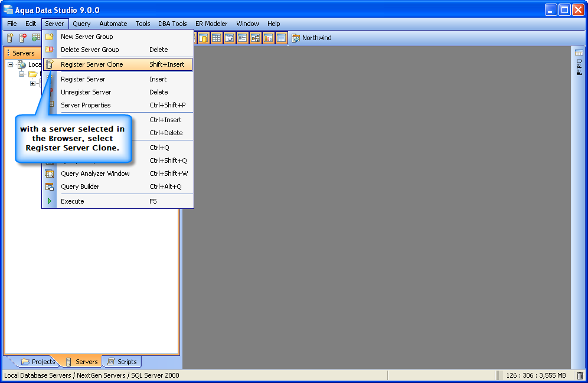
Task: Switch to the Projects tab
Action: pyautogui.click(x=38, y=362)
